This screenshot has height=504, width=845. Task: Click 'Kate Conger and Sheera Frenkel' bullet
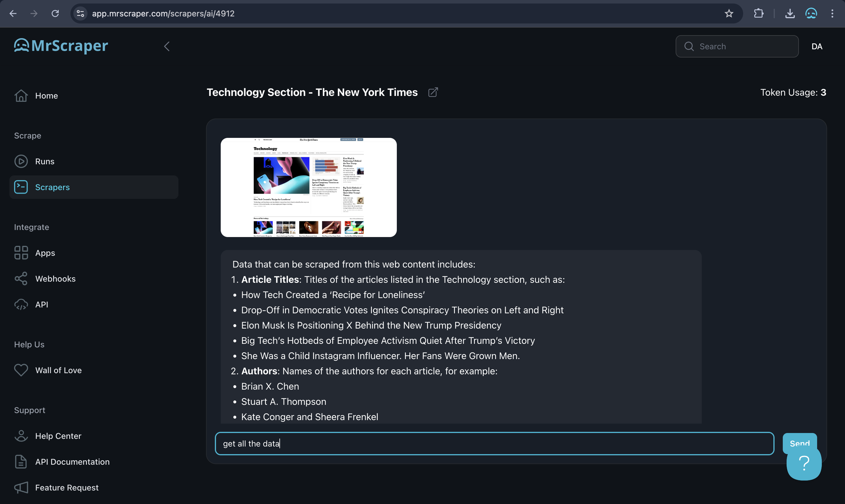310,417
